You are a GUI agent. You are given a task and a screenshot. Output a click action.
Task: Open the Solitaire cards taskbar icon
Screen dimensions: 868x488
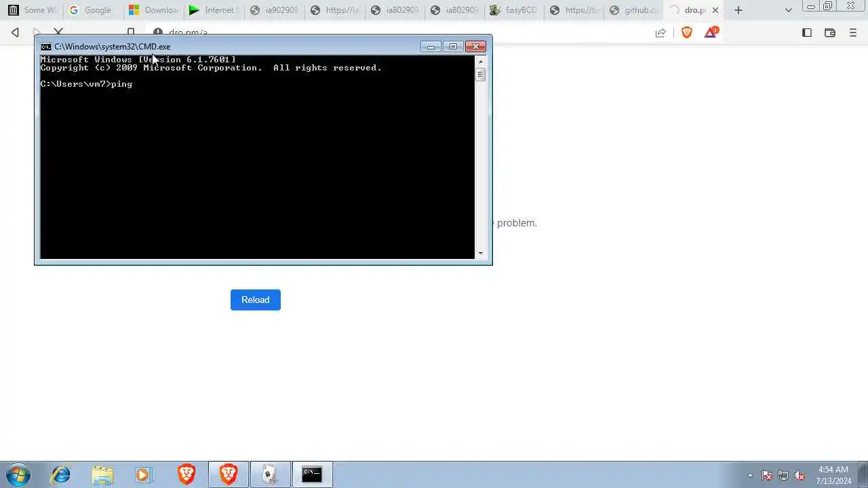click(x=270, y=474)
